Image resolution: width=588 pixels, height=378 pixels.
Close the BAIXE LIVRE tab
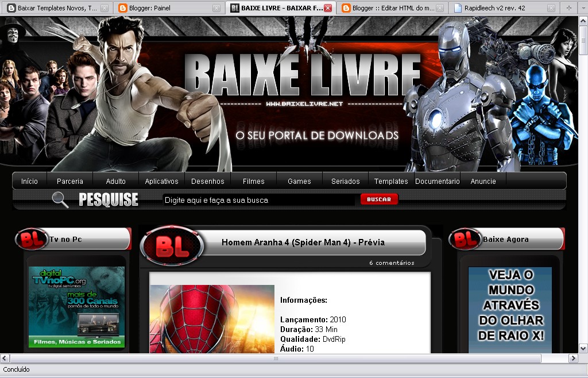pyautogui.click(x=328, y=8)
